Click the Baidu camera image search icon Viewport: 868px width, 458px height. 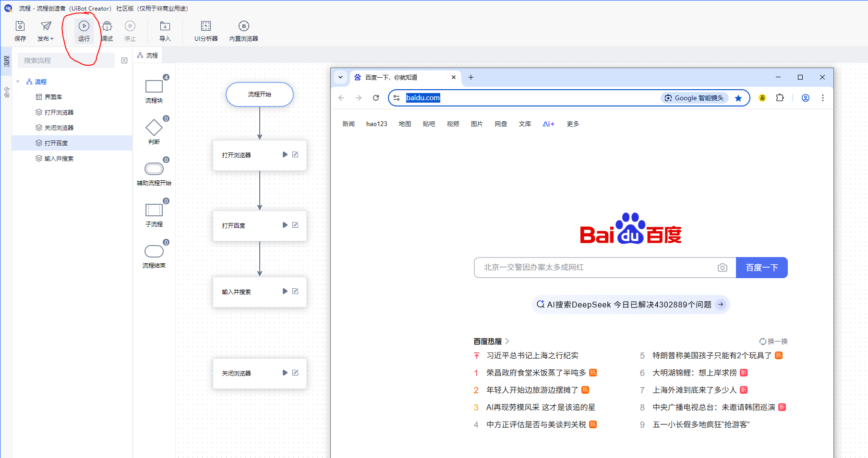(x=722, y=268)
